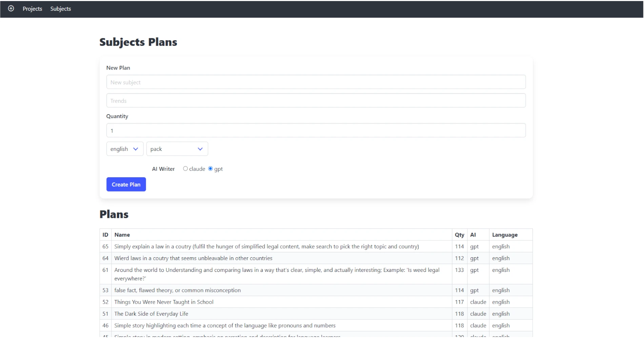Click the Name column header
This screenshot has height=339, width=644.
pos(122,235)
